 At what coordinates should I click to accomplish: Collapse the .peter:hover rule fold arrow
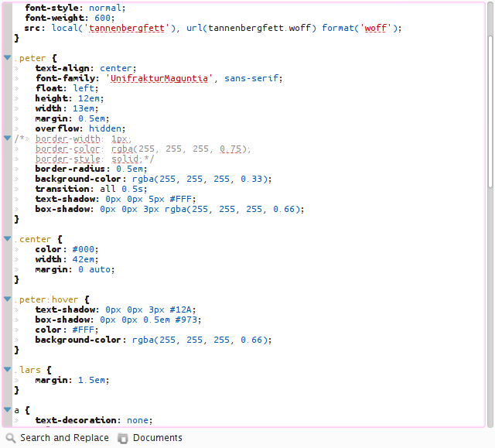8,299
